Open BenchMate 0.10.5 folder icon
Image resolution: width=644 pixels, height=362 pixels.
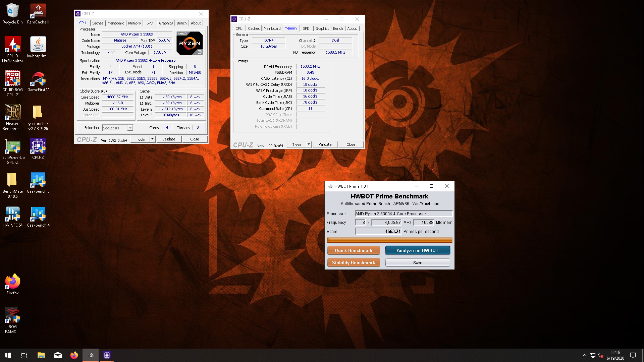coord(12,185)
